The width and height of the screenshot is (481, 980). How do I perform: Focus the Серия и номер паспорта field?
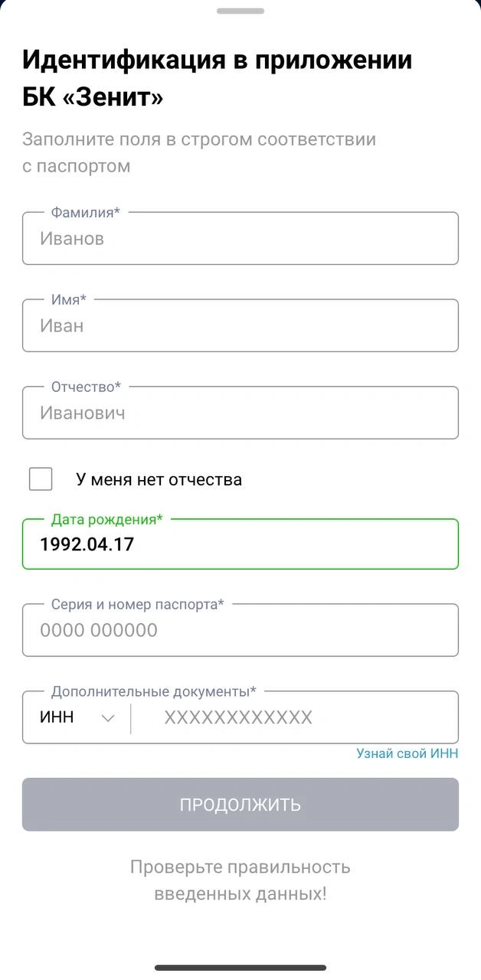[x=240, y=630]
